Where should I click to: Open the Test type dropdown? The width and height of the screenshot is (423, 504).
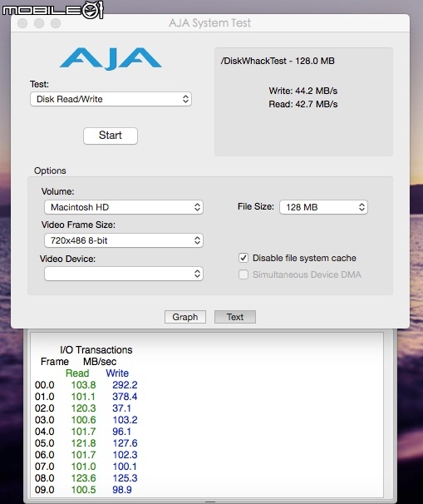pos(111,99)
